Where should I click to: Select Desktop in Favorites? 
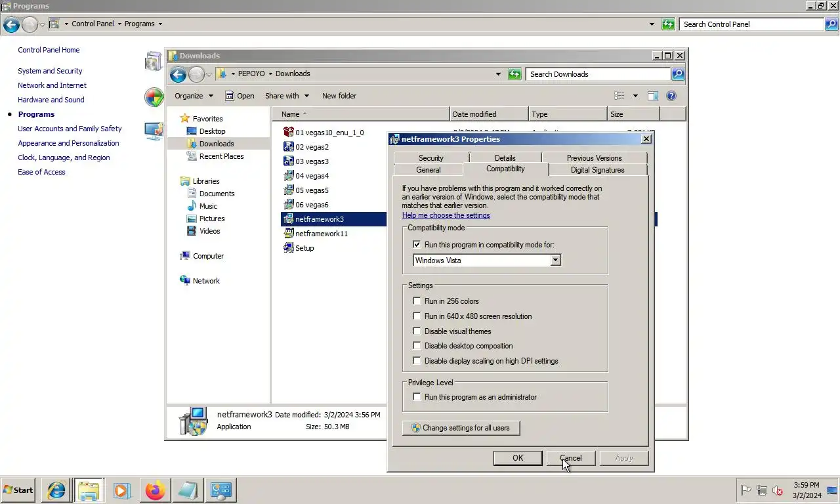pyautogui.click(x=212, y=131)
